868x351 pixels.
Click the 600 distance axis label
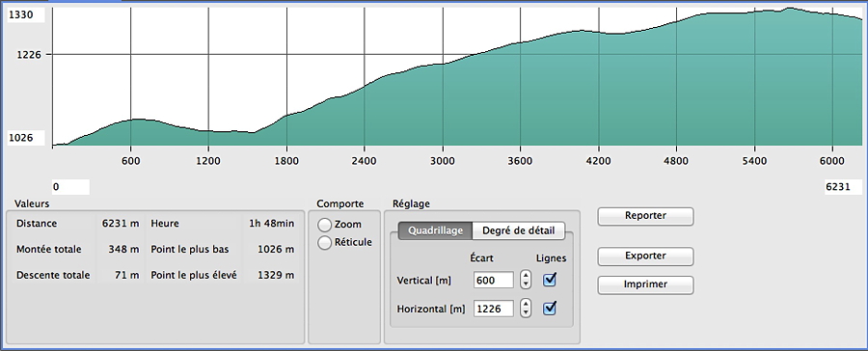click(x=130, y=160)
